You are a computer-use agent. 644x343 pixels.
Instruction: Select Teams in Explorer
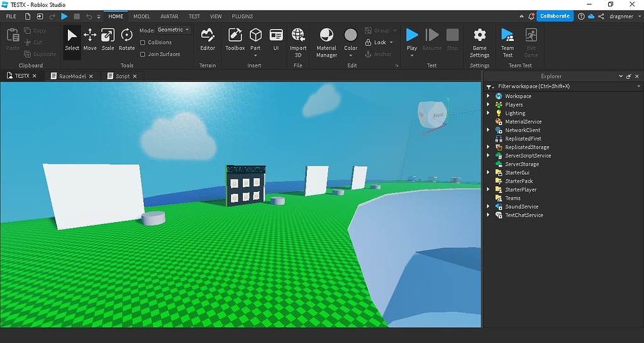pyautogui.click(x=513, y=198)
